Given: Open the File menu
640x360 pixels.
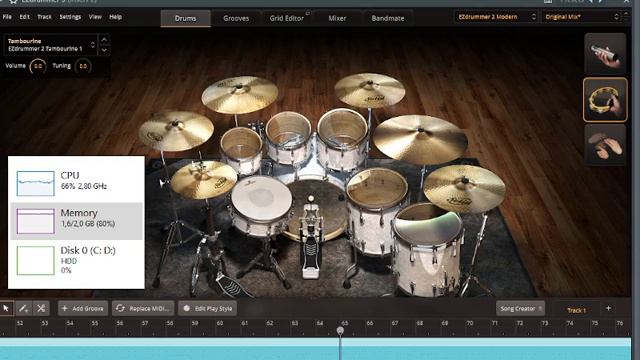Looking at the screenshot, I should 7,17.
